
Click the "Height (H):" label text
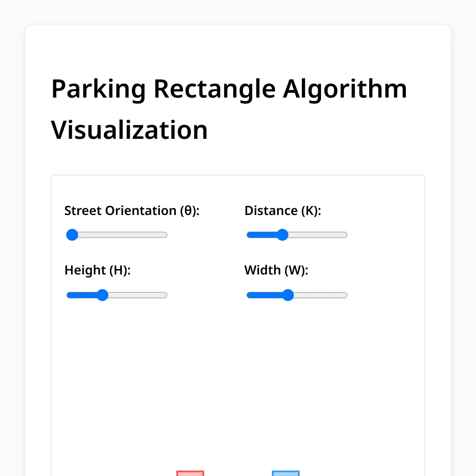coord(98,270)
